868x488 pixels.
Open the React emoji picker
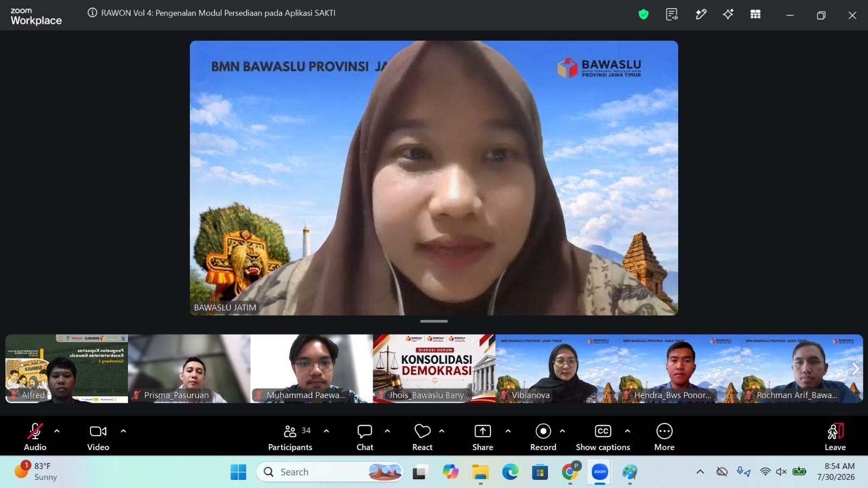pyautogui.click(x=422, y=436)
